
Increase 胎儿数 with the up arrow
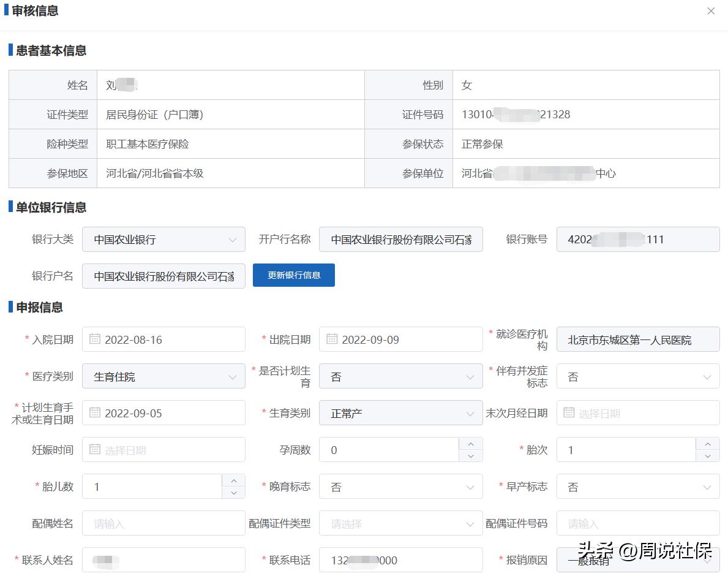(233, 482)
